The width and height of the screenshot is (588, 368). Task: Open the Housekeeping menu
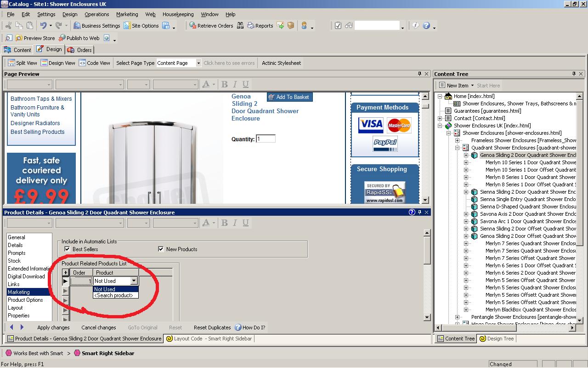click(178, 14)
